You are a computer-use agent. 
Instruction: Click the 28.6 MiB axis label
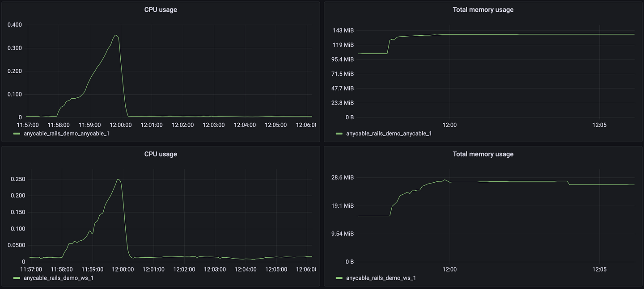coord(342,177)
